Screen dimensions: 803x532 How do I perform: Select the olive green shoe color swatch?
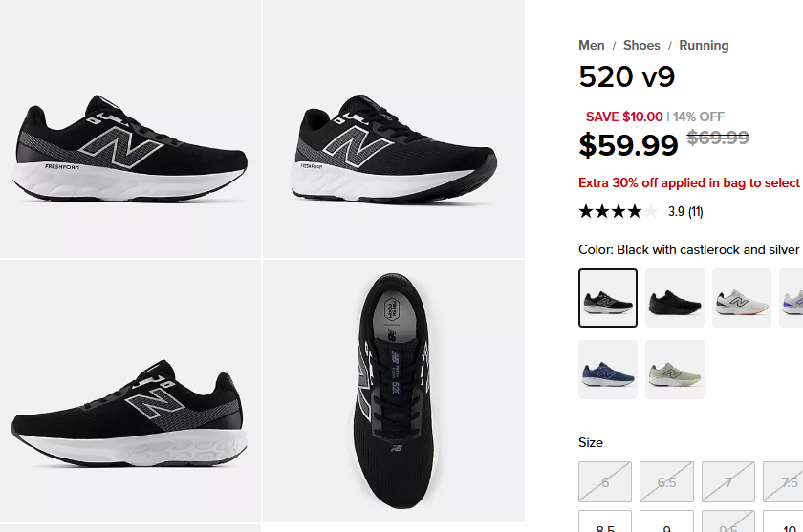675,370
